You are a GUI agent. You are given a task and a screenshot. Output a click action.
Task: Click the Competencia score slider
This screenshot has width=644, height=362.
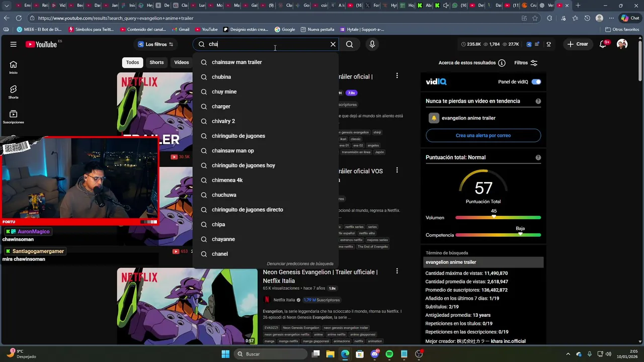click(498, 235)
